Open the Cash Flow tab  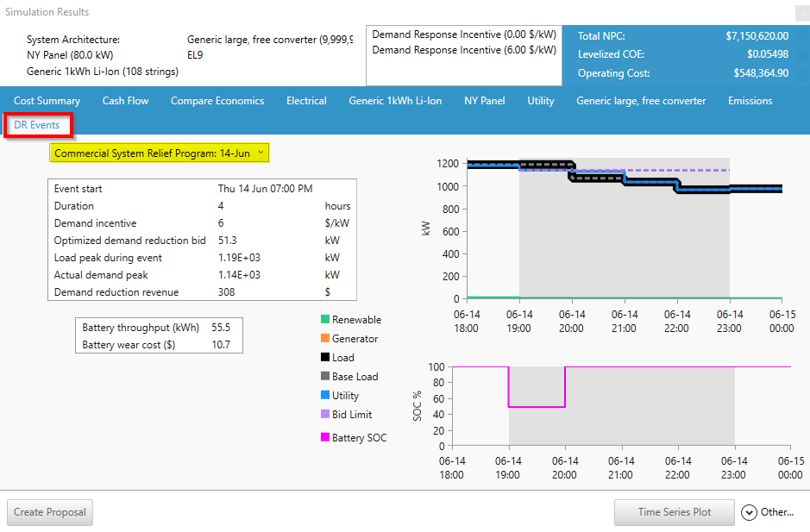coord(125,100)
